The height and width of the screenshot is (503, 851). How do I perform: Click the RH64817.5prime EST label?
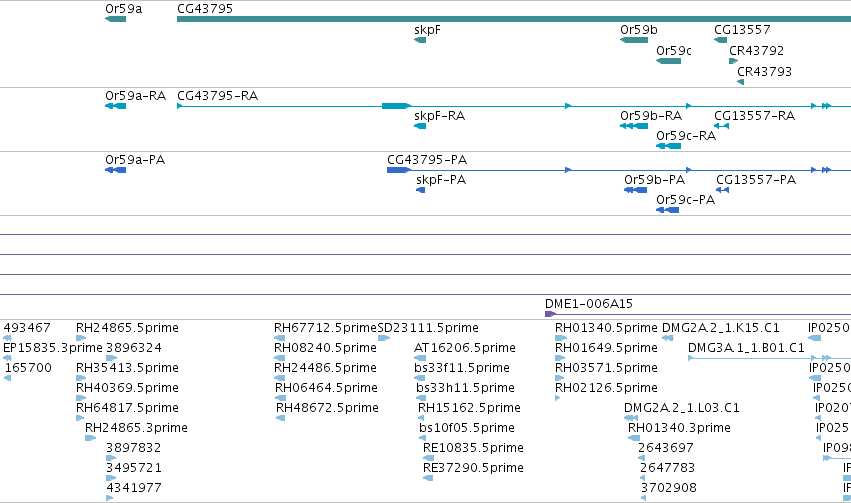click(x=127, y=408)
